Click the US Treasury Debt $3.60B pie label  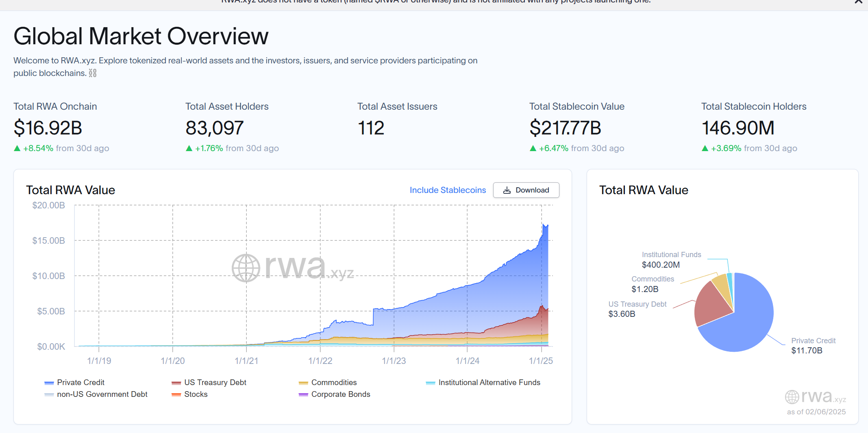click(637, 309)
